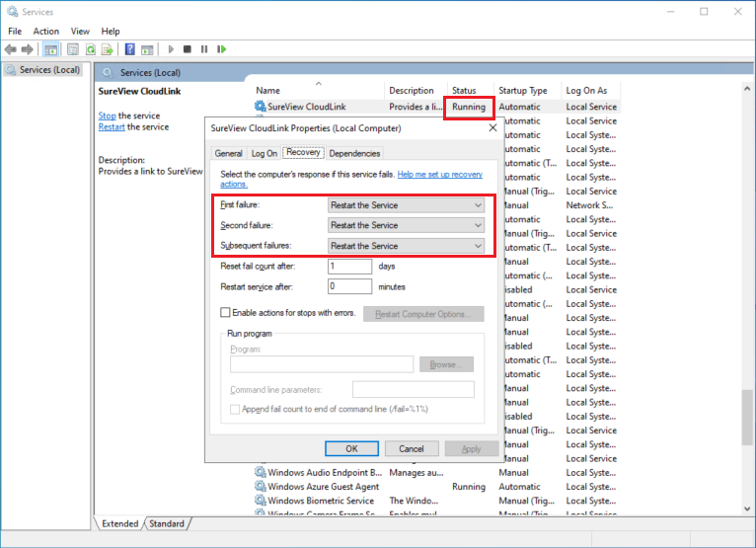Screen dimensions: 756x548
Task: Open the View menu
Action: [80, 32]
